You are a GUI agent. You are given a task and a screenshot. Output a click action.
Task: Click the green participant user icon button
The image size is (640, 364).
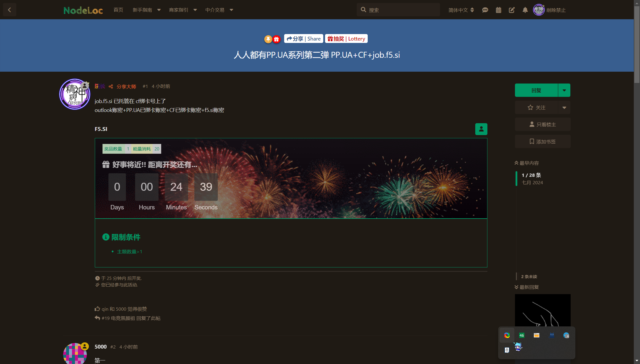pos(481,129)
